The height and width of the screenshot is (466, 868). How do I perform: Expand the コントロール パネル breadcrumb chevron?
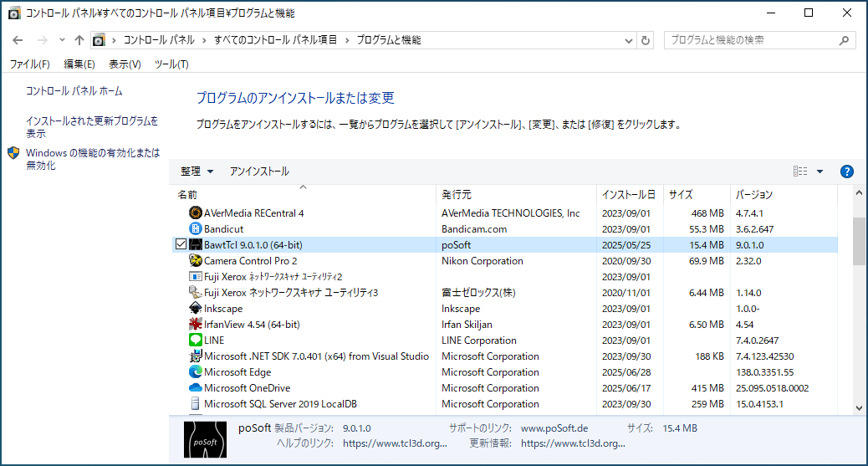[204, 40]
